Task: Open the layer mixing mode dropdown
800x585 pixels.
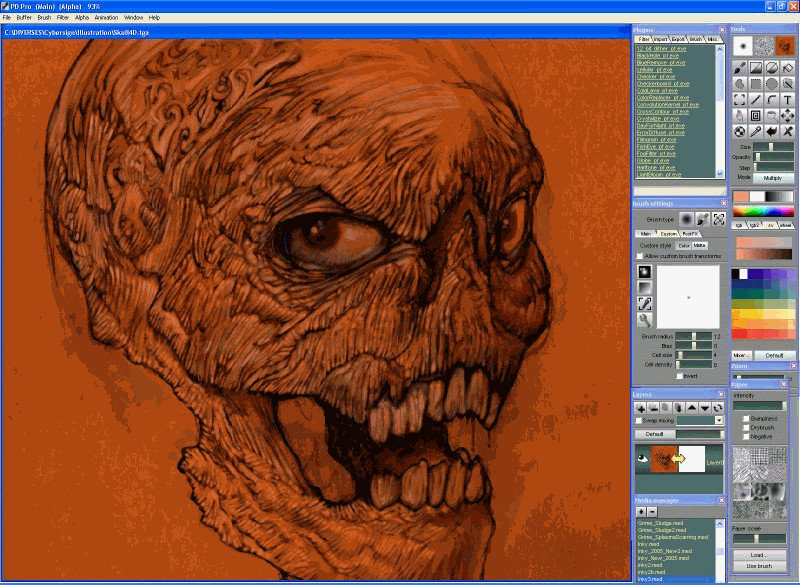Action: tap(719, 420)
